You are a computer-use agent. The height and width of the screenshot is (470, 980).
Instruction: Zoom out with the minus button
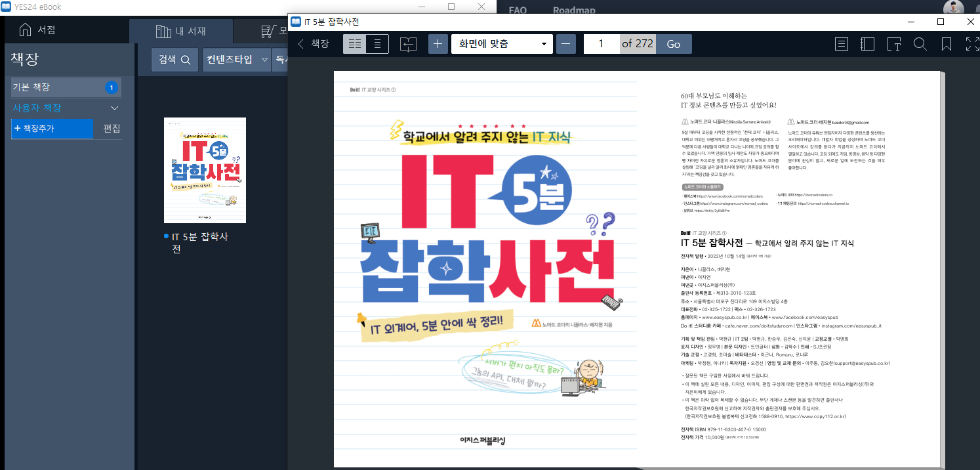(x=566, y=44)
